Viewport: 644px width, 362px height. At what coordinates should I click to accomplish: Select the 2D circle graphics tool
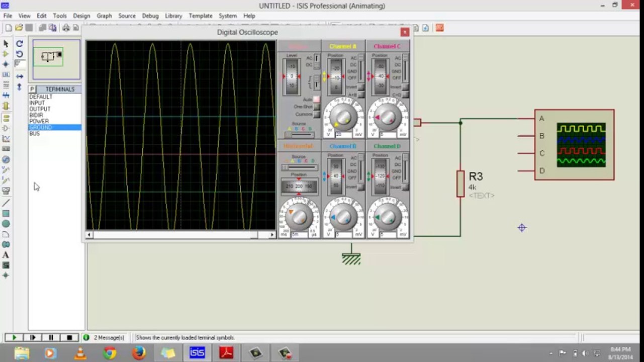[6, 224]
